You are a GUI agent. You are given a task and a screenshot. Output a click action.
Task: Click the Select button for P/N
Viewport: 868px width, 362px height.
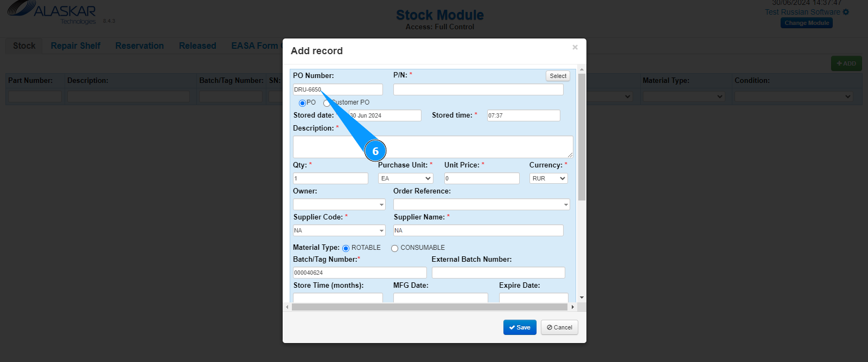(x=558, y=76)
